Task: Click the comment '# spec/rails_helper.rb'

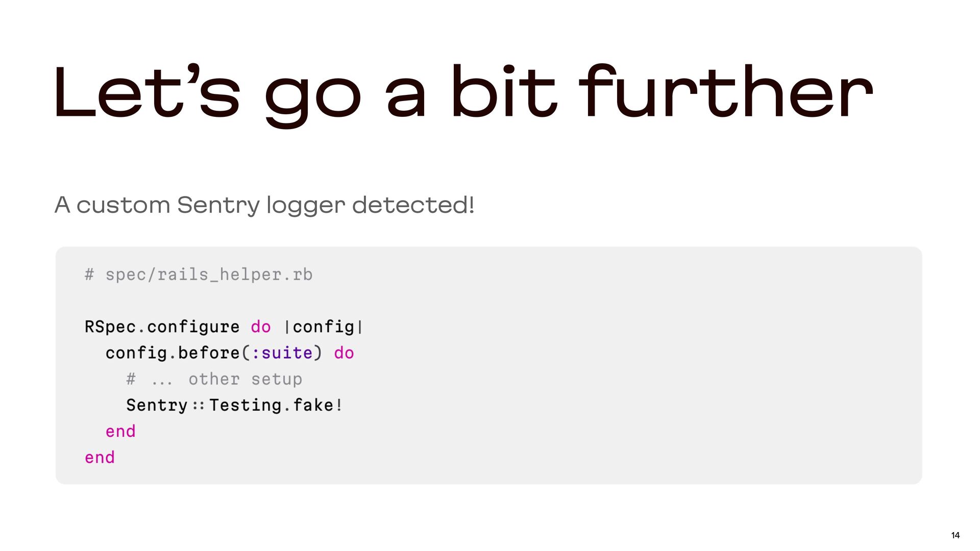Action: tap(199, 274)
